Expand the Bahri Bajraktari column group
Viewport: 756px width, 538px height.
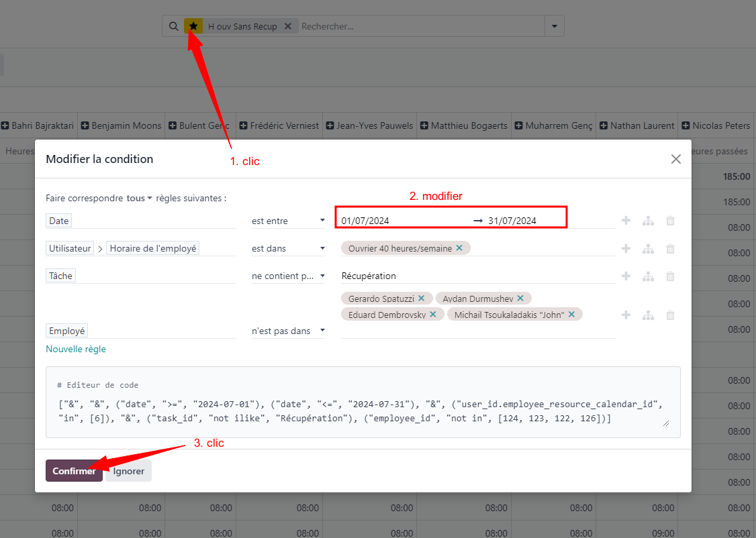(x=5, y=125)
